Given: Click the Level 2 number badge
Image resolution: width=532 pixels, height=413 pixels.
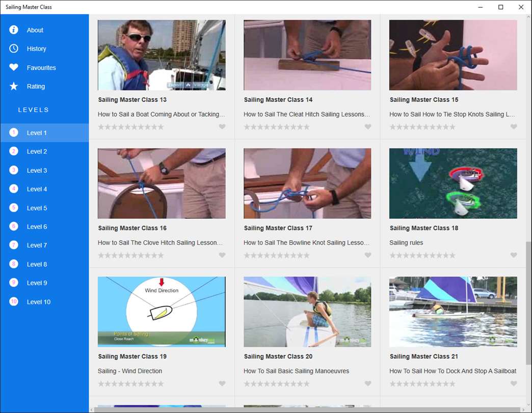Looking at the screenshot, I should click(14, 151).
